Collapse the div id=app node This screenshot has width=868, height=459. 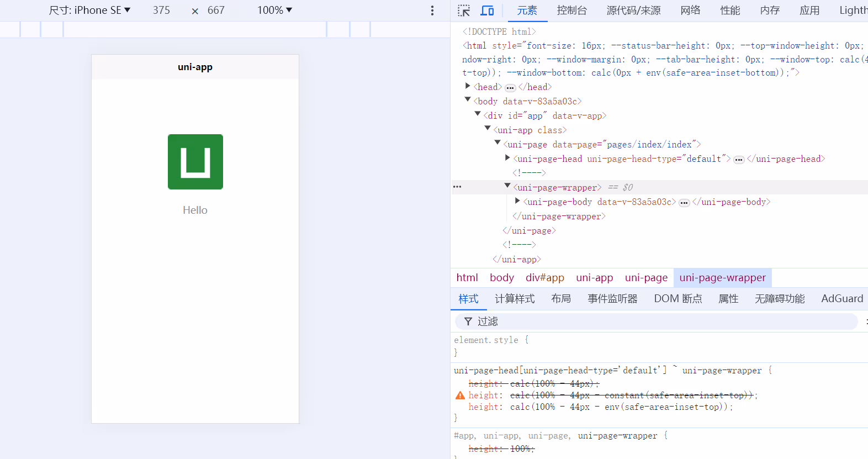click(478, 114)
